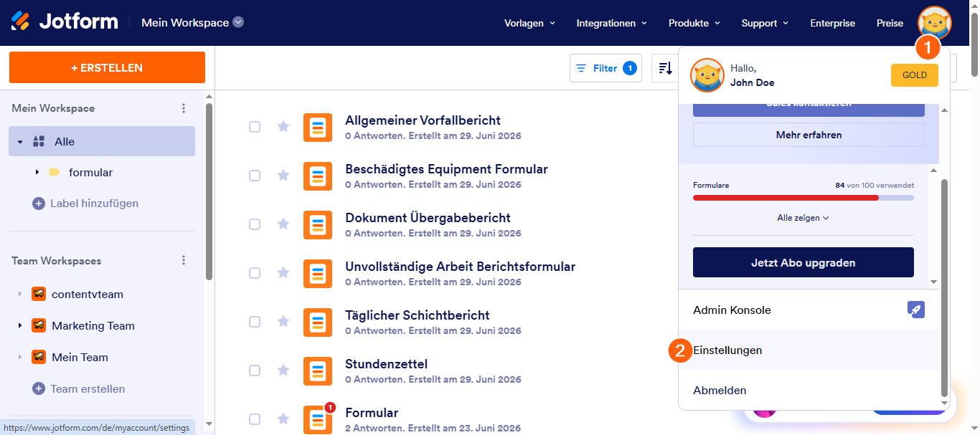Open the Team Workspaces three-dot options menu
Image resolution: width=980 pixels, height=435 pixels.
(184, 261)
